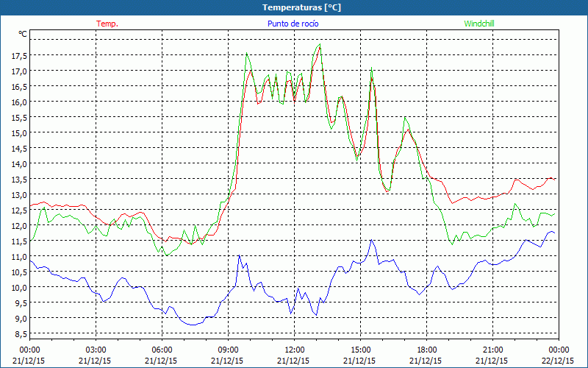Click the 16,0 y-axis value

coord(19,102)
